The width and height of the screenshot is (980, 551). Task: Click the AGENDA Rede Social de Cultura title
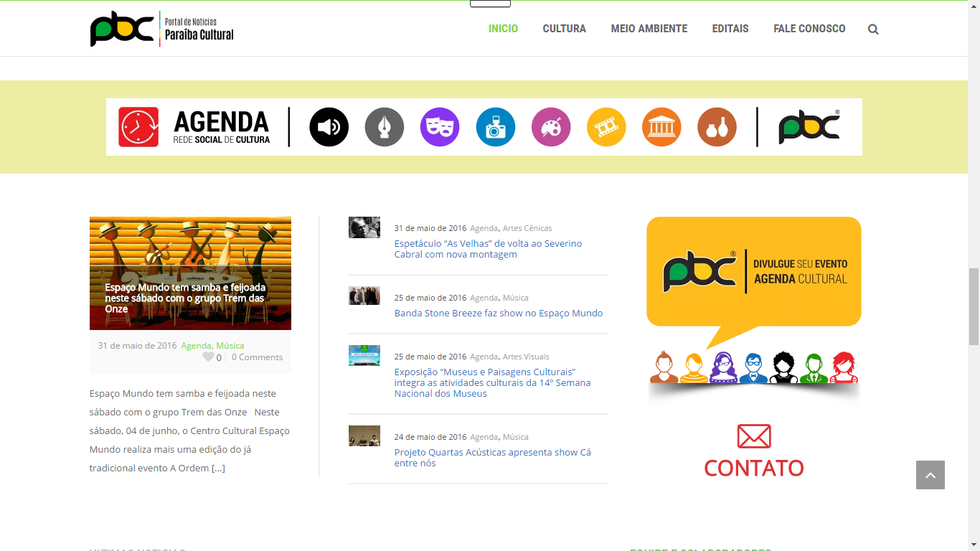222,127
